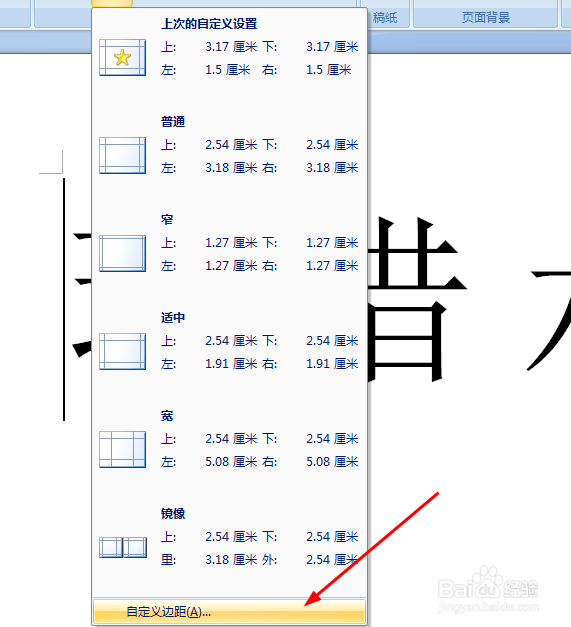Click the 镜像 (Mirrored) margin preset icon
This screenshot has width=571, height=627.
(123, 547)
